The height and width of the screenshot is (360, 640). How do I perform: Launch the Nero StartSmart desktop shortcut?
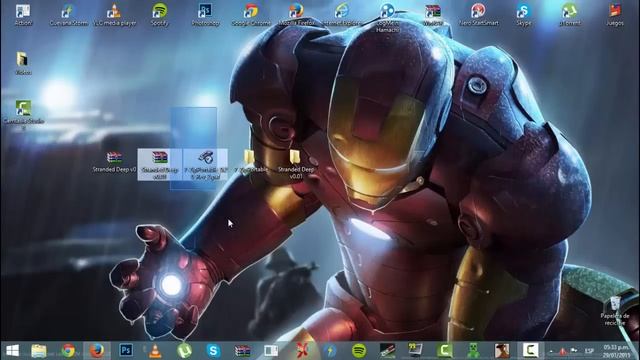[478, 15]
